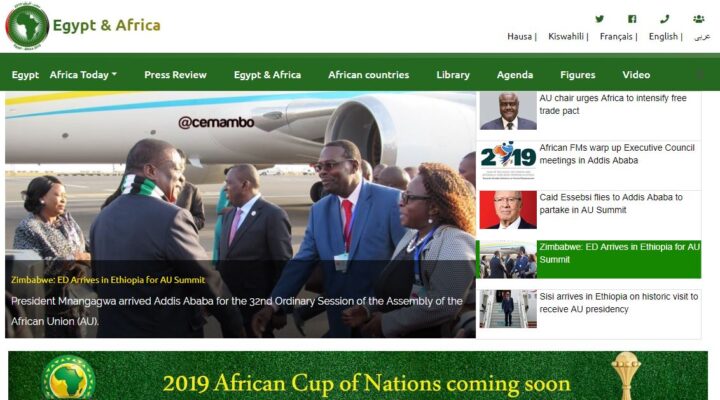The height and width of the screenshot is (400, 720).
Task: Click the 2019 African Cup of Nations banner
Action: click(x=358, y=376)
